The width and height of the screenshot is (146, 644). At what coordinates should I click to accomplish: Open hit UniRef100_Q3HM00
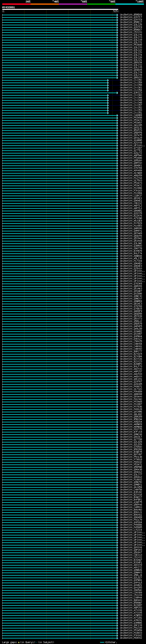[x=131, y=246]
